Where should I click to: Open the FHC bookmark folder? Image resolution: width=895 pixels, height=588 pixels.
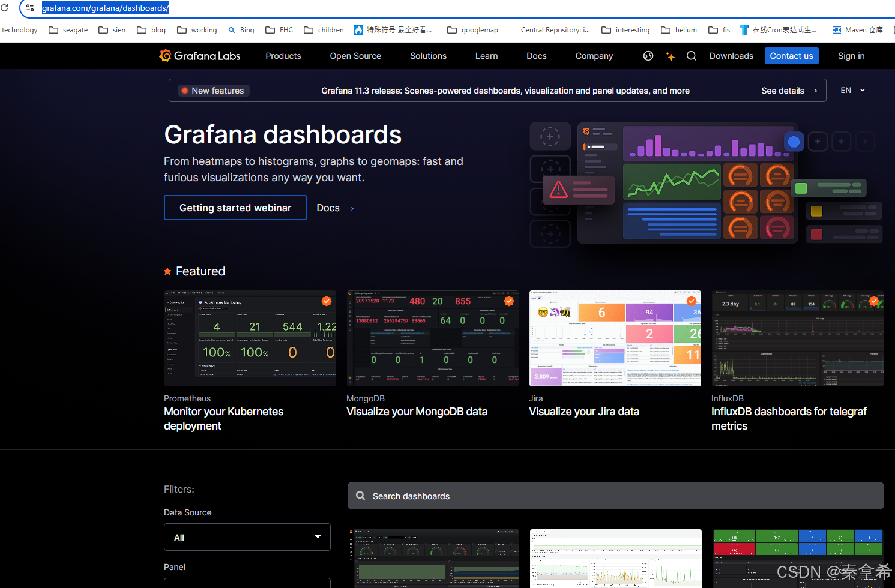[279, 30]
